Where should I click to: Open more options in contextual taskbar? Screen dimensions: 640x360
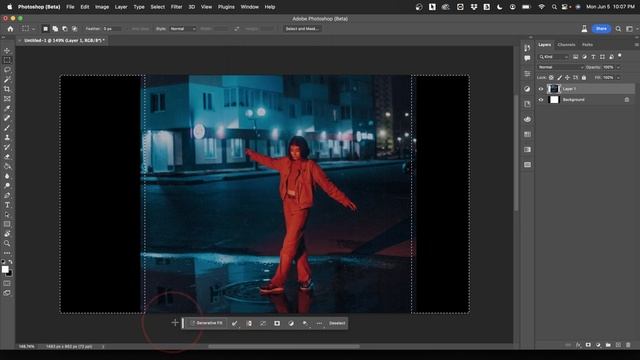(x=319, y=323)
